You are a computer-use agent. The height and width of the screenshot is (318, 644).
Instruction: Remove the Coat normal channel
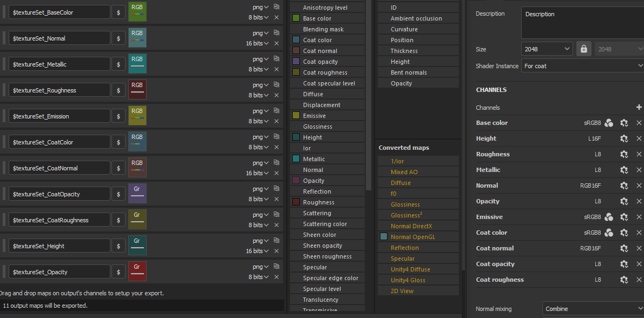click(639, 248)
